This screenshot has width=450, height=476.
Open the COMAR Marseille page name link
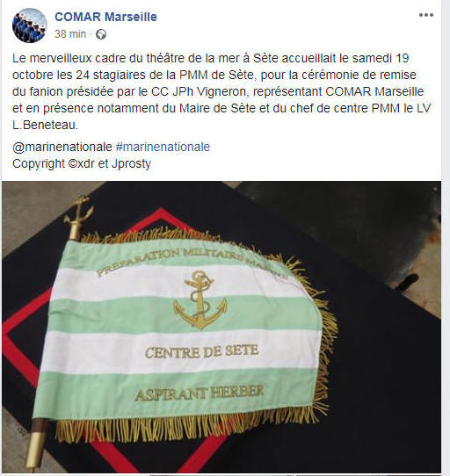tap(105, 17)
